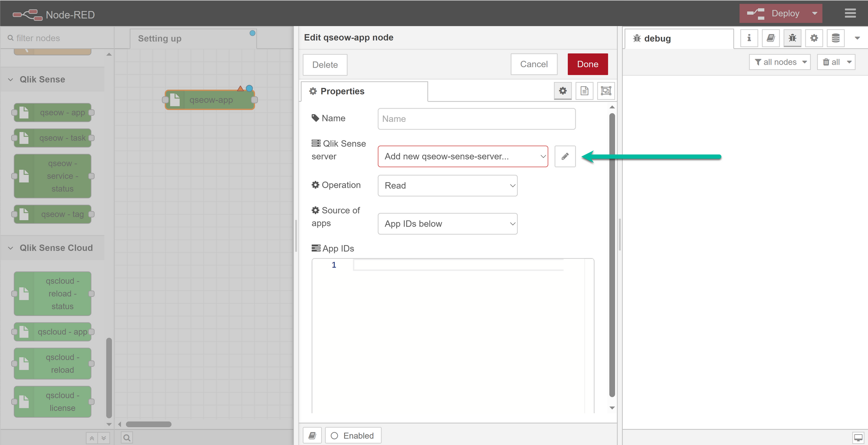868x445 pixels.
Task: Open the main hamburger menu
Action: 850,13
